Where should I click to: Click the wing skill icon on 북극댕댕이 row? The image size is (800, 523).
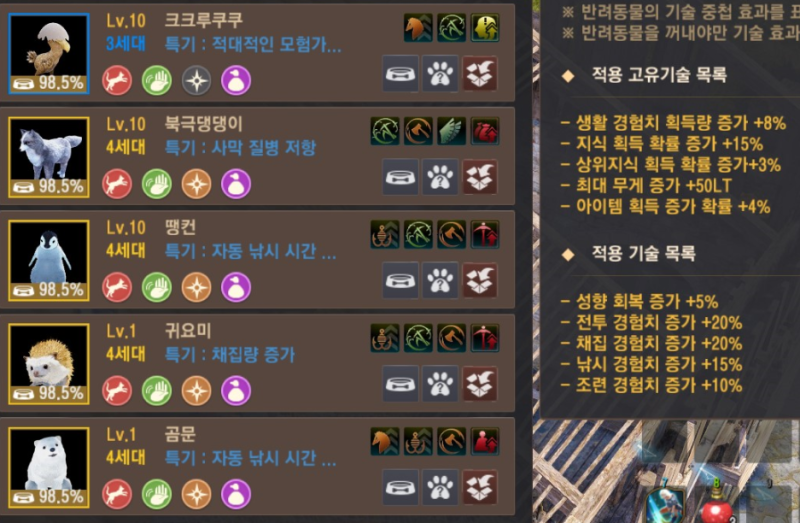[x=452, y=131]
